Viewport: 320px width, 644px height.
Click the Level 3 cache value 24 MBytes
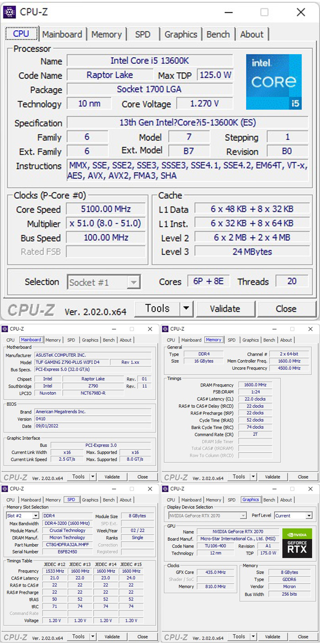[252, 252]
